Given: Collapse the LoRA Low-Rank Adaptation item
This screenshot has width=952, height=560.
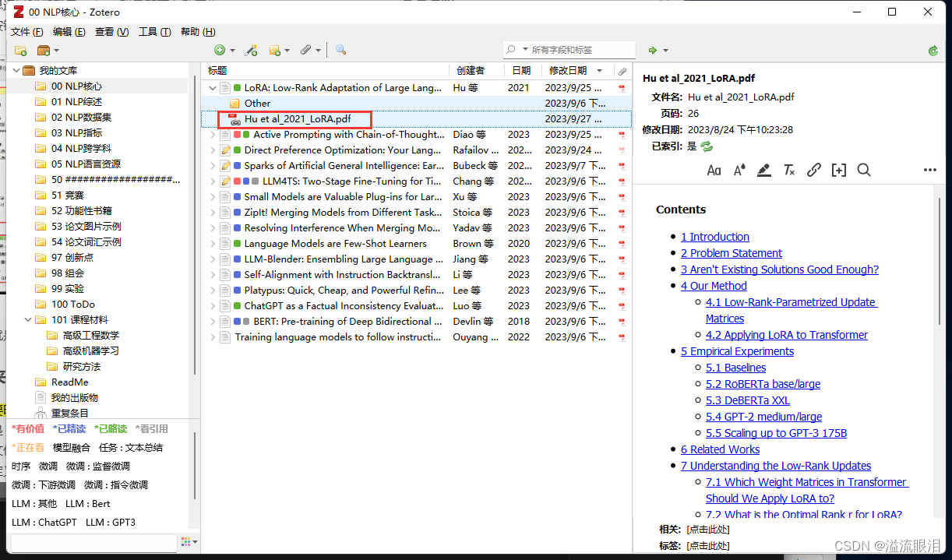Looking at the screenshot, I should (213, 88).
